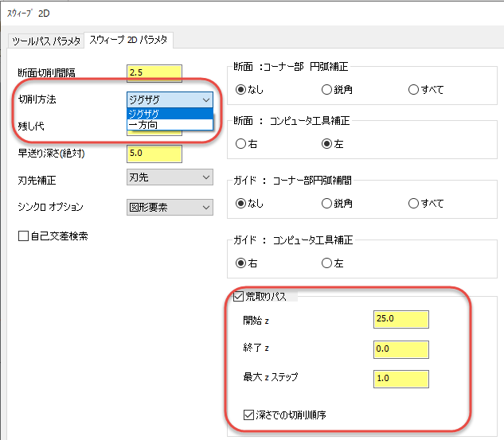Choose ジグザグ from the dropdown list
The width and height of the screenshot is (504, 440).
point(170,114)
